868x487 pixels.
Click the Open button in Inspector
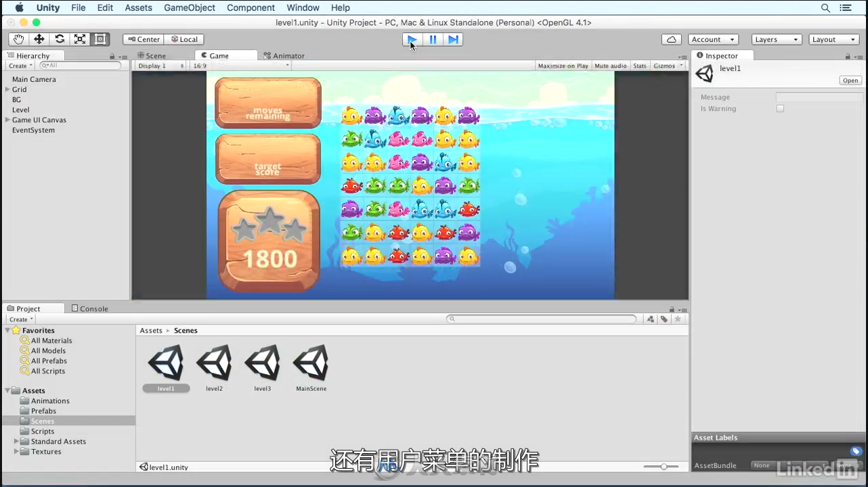click(850, 80)
